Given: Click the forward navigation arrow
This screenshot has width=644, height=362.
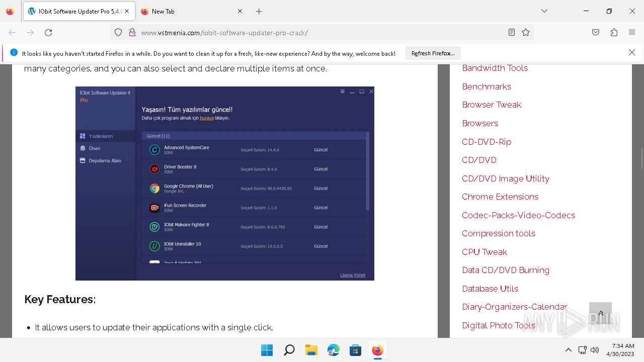Looking at the screenshot, I should point(30,33).
